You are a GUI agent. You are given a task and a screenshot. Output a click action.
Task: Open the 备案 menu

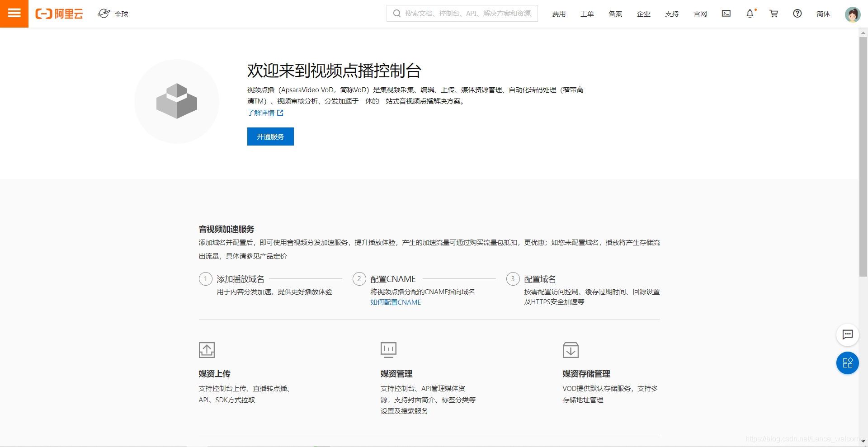[615, 14]
